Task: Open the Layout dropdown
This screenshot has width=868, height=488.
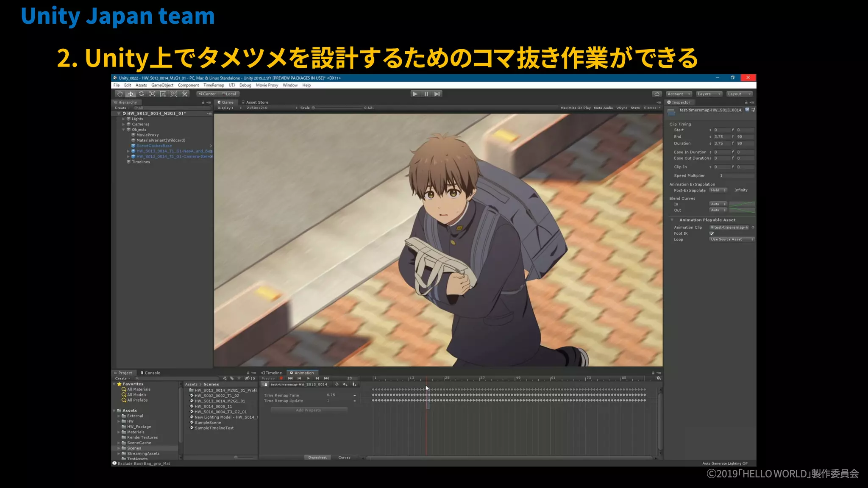Action: tap(740, 94)
